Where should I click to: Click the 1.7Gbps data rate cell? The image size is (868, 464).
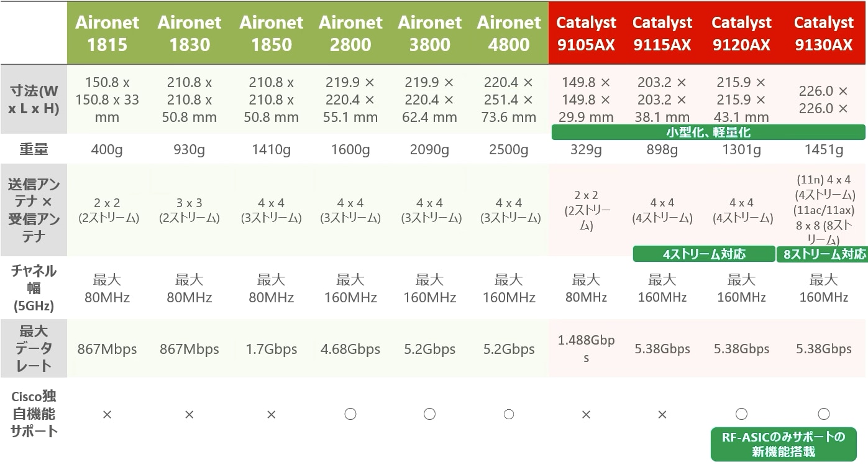point(272,349)
